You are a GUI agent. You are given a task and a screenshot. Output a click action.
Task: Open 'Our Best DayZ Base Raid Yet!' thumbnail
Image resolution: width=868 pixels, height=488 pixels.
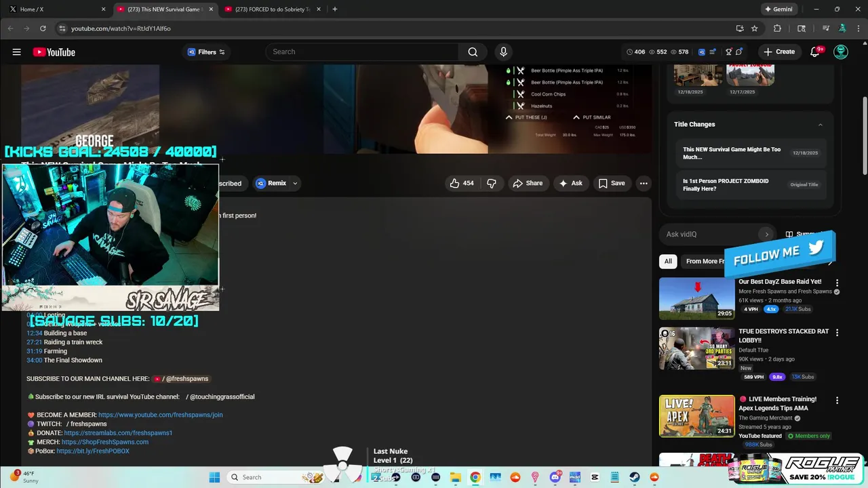(x=696, y=298)
